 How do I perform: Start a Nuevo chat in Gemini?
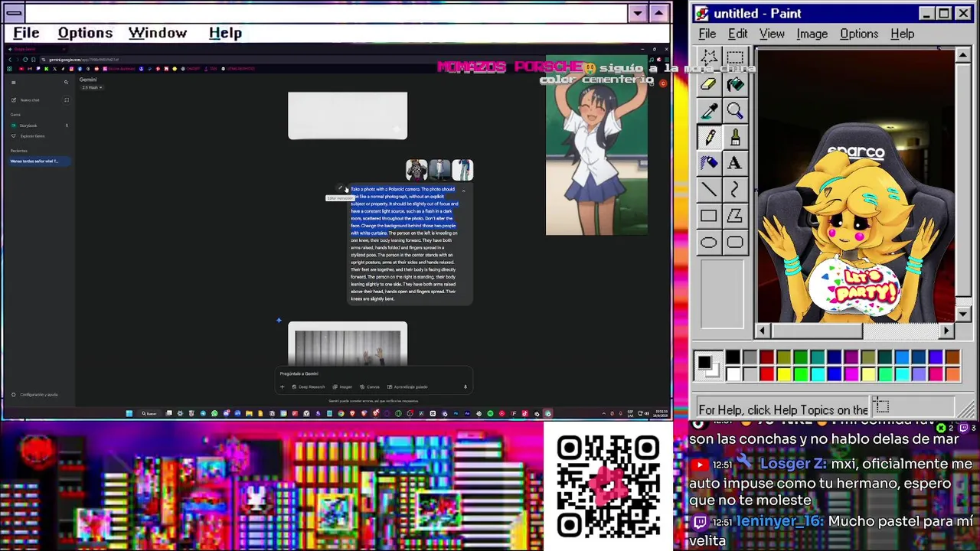pos(31,100)
